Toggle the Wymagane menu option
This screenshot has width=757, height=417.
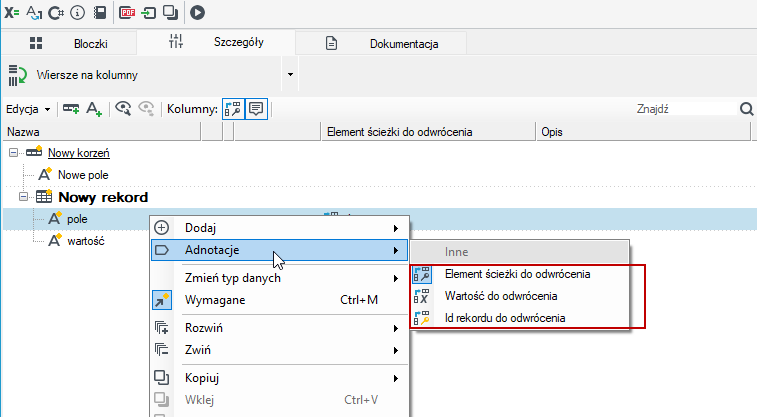(280, 300)
